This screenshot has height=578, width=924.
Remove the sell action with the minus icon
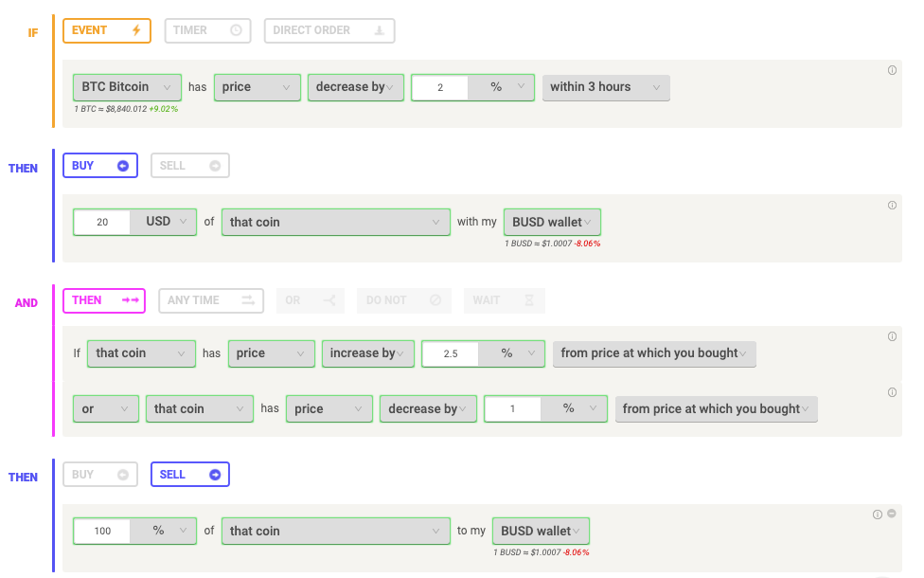[892, 514]
